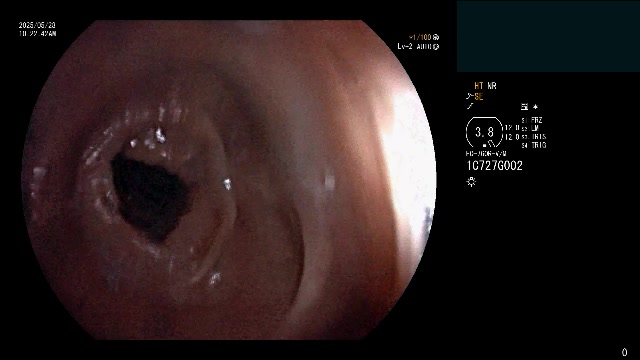Click the star icon above FRZ

coord(536,107)
